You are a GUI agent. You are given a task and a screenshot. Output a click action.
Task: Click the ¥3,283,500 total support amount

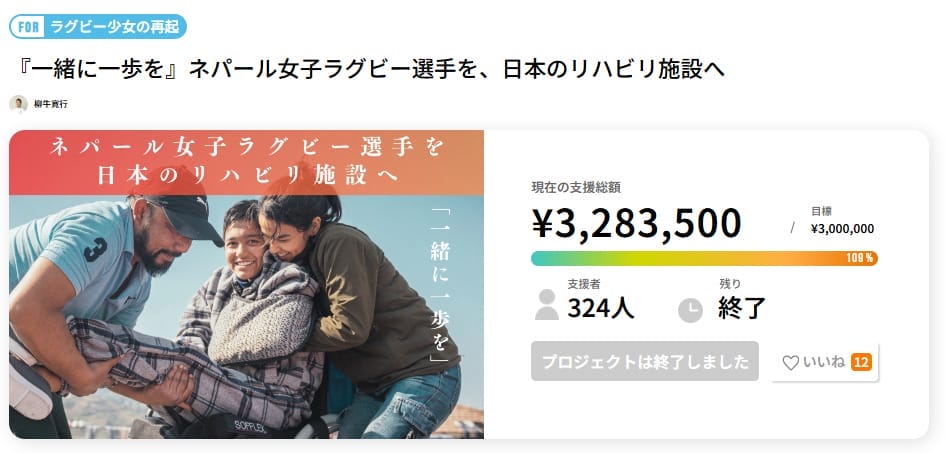coord(636,224)
